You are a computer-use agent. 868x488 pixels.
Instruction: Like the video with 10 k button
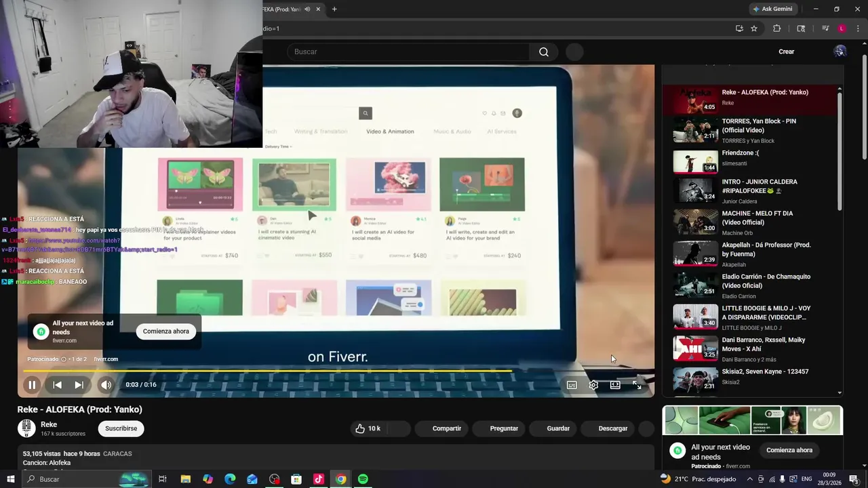[x=368, y=428]
